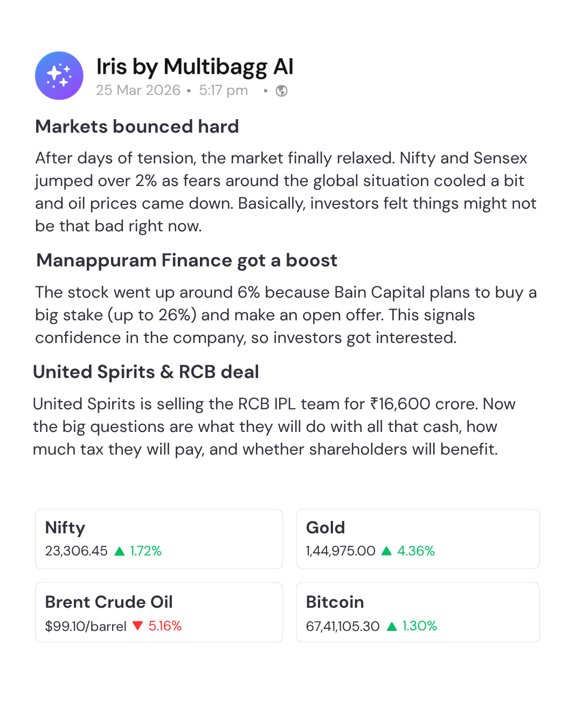Click the Bitcoin 1.30% change value
582x728 pixels.
[419, 626]
